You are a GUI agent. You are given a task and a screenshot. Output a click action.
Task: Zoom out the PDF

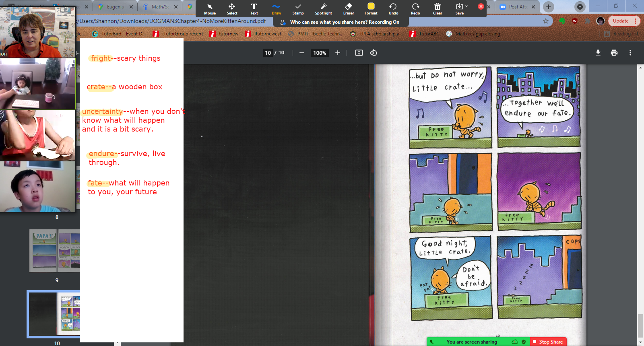(x=301, y=53)
